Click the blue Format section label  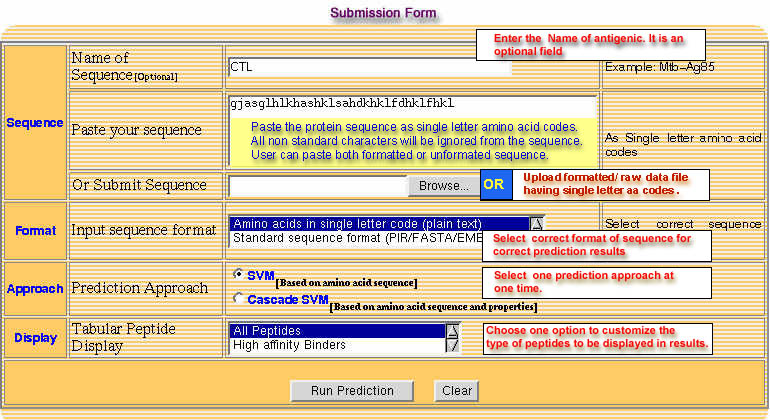click(x=35, y=230)
